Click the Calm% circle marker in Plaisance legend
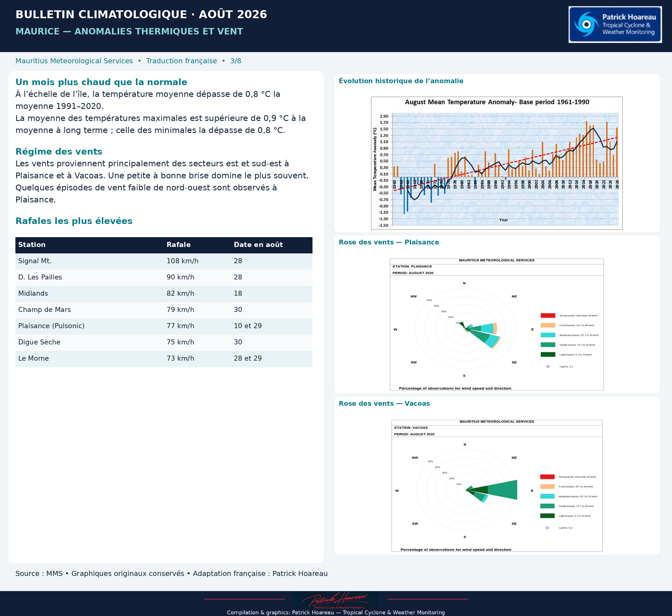The width and height of the screenshot is (672, 616). (x=548, y=367)
